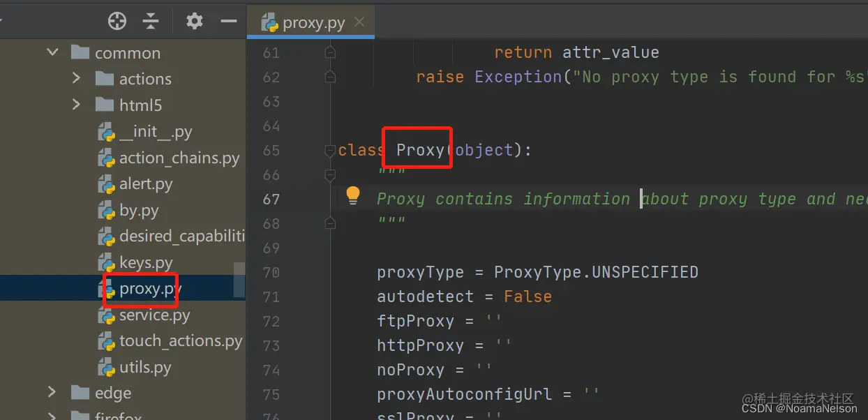
Task: Select the edge folder
Action: coord(113,393)
